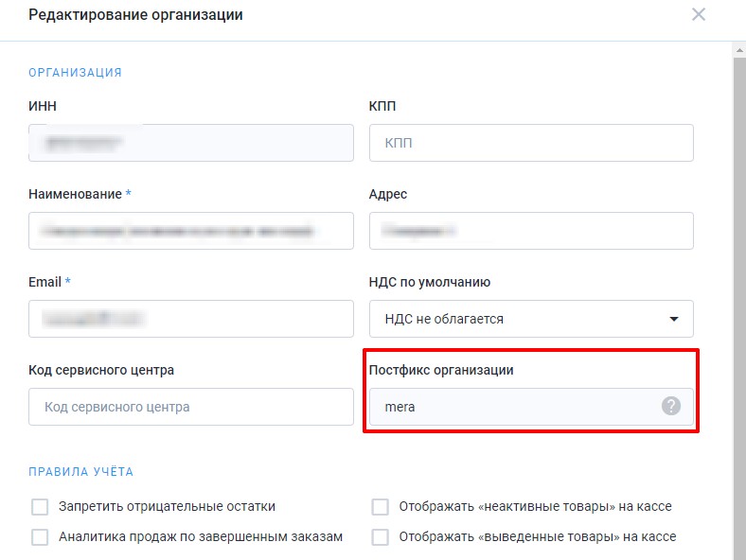
Task: Enable the negative stock prohibition checkbox
Action: pos(40,507)
